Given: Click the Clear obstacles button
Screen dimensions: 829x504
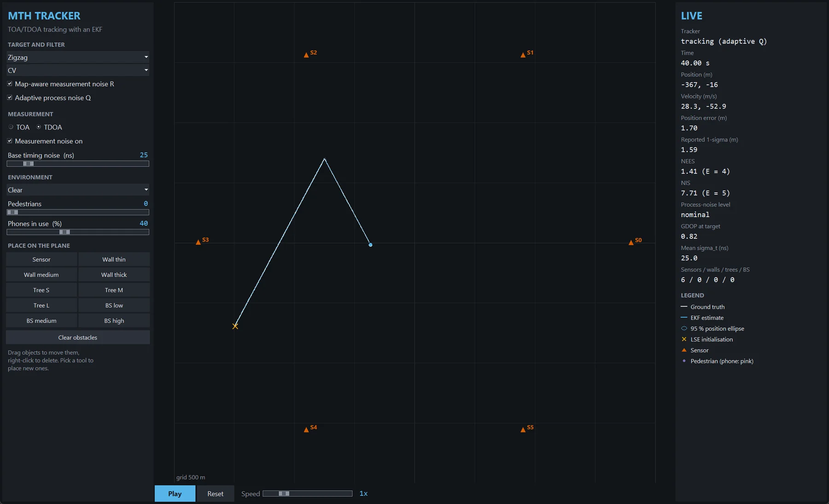Looking at the screenshot, I should [x=78, y=337].
